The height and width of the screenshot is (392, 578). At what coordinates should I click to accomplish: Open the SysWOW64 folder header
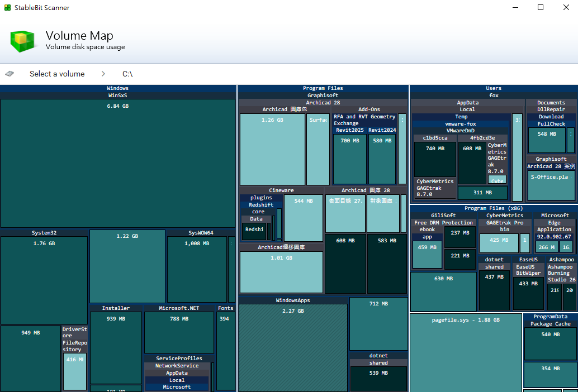tap(201, 233)
